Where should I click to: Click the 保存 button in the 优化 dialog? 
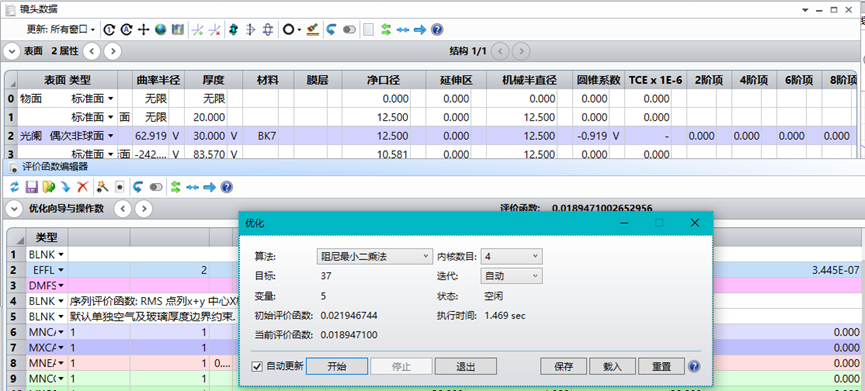(x=563, y=366)
